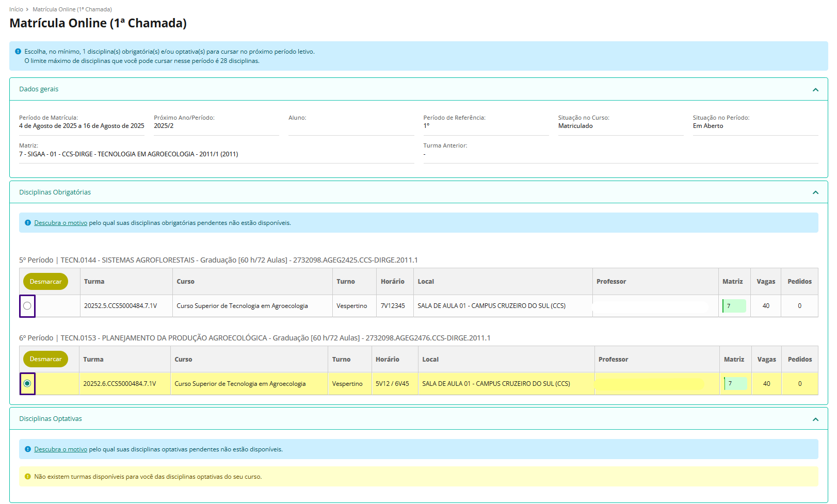Click Dados gerais section title

click(39, 89)
